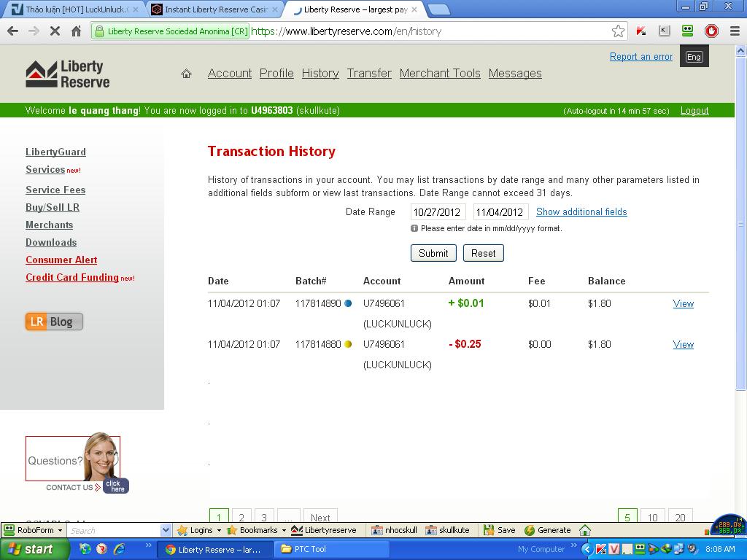Open the RoboForm Bookmarks dropdown
Screen dimensions: 747x560
point(256,530)
